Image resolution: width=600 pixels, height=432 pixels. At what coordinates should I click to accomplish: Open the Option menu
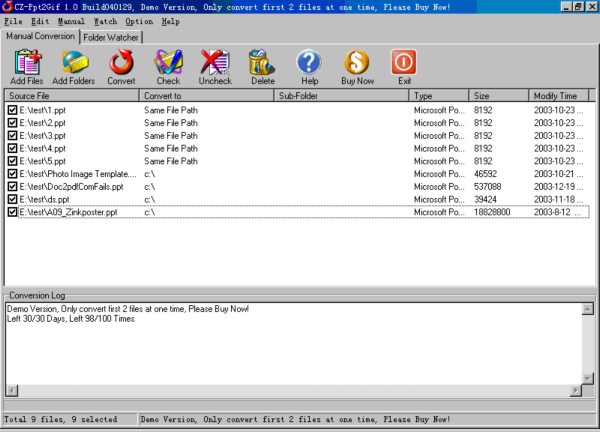coord(139,20)
